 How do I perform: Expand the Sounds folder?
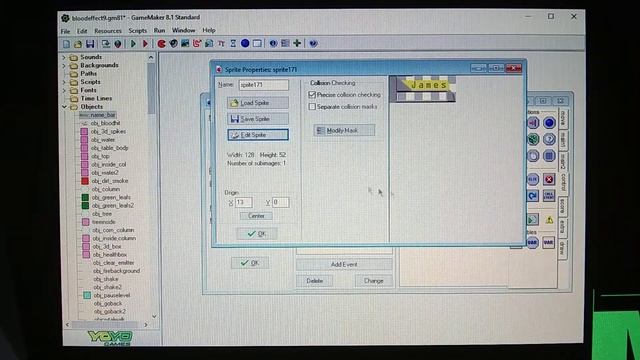64,57
